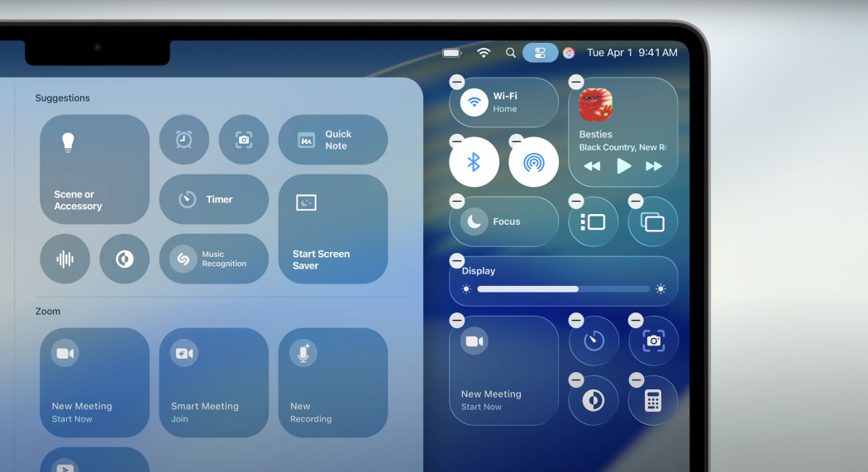Image resolution: width=868 pixels, height=472 pixels.
Task: Add the Start Screen Saver control
Action: 332,229
